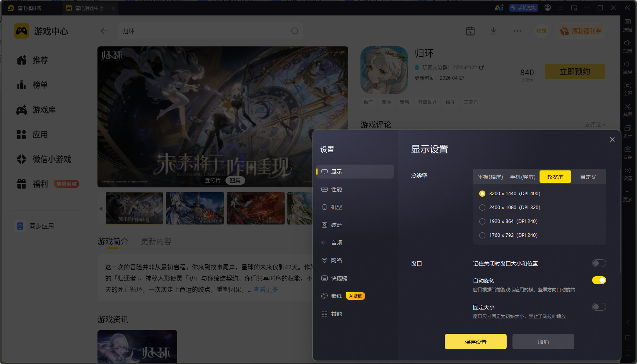Screen dimensions: 637x364
Task: Open 壁纸 settings section
Action: pos(355,296)
